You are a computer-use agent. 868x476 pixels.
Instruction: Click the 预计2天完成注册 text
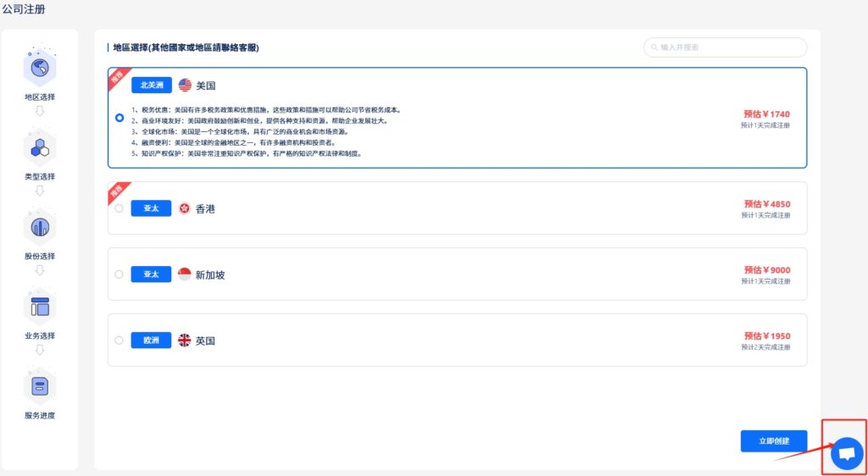(766, 347)
